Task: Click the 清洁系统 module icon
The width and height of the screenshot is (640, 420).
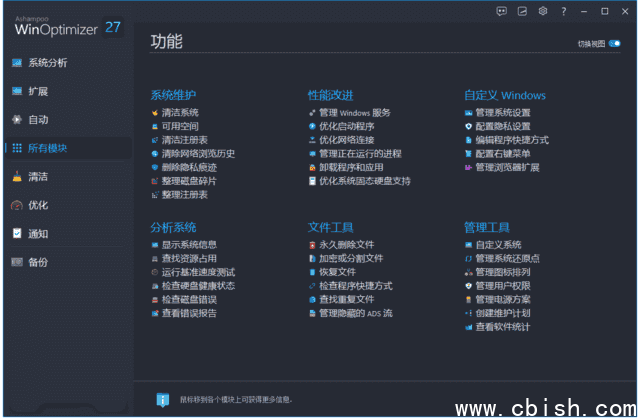Action: click(155, 113)
